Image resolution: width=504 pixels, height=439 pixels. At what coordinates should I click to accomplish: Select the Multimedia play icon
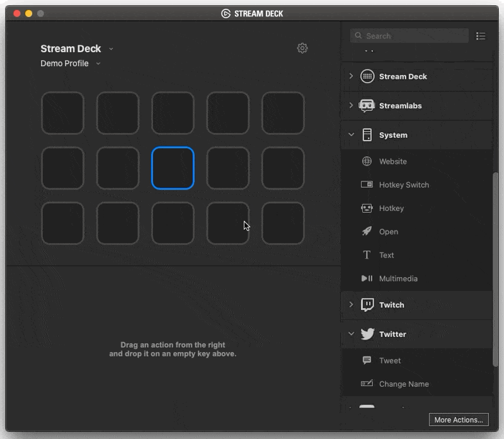[367, 278]
